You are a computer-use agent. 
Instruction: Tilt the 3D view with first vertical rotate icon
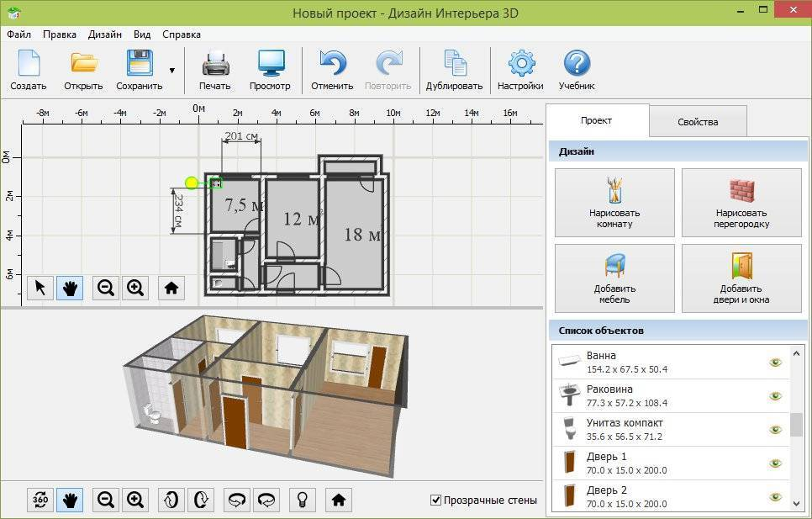pos(171,500)
